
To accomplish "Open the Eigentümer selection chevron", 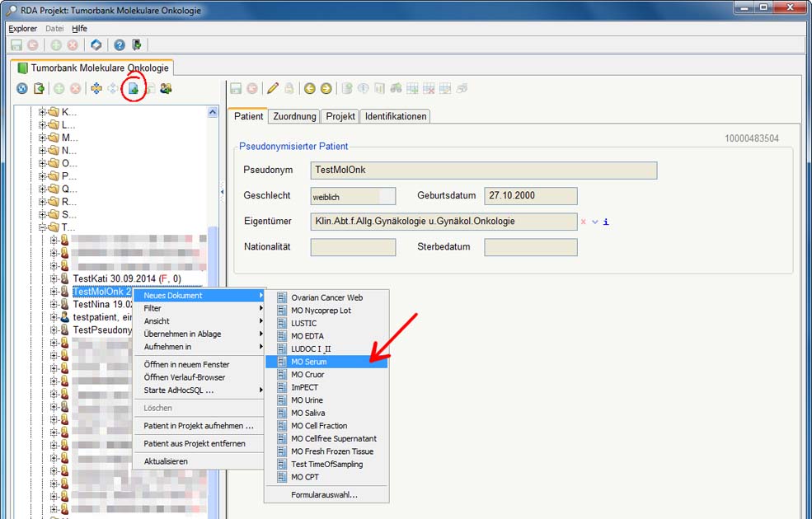I will 594,222.
